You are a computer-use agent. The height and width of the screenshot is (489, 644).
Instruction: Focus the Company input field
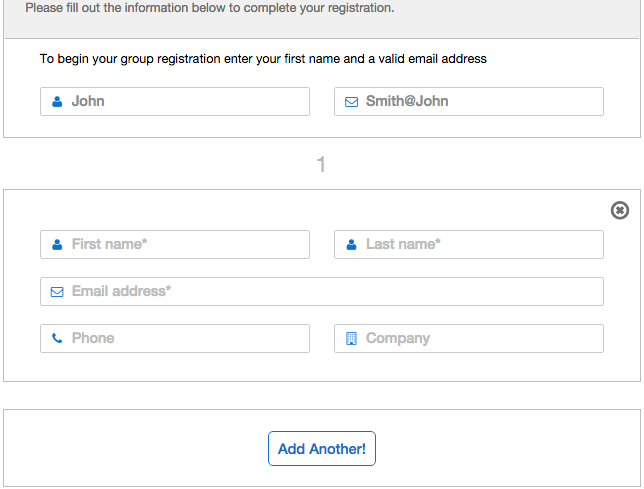[x=480, y=338]
